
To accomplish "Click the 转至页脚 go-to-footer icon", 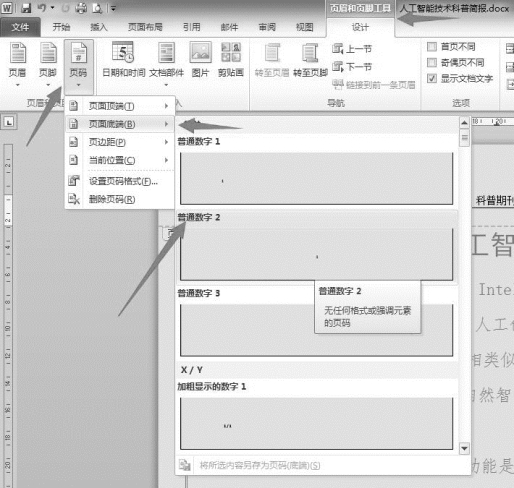I will pos(310,60).
